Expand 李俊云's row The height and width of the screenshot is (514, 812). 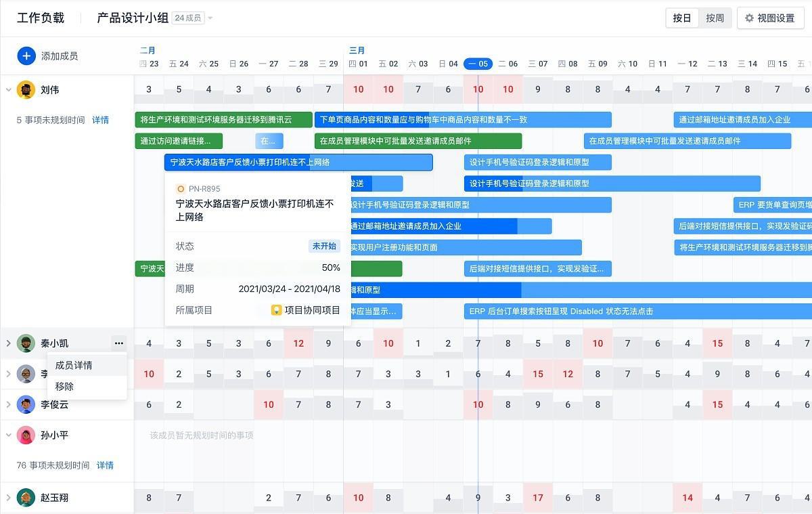[8, 404]
